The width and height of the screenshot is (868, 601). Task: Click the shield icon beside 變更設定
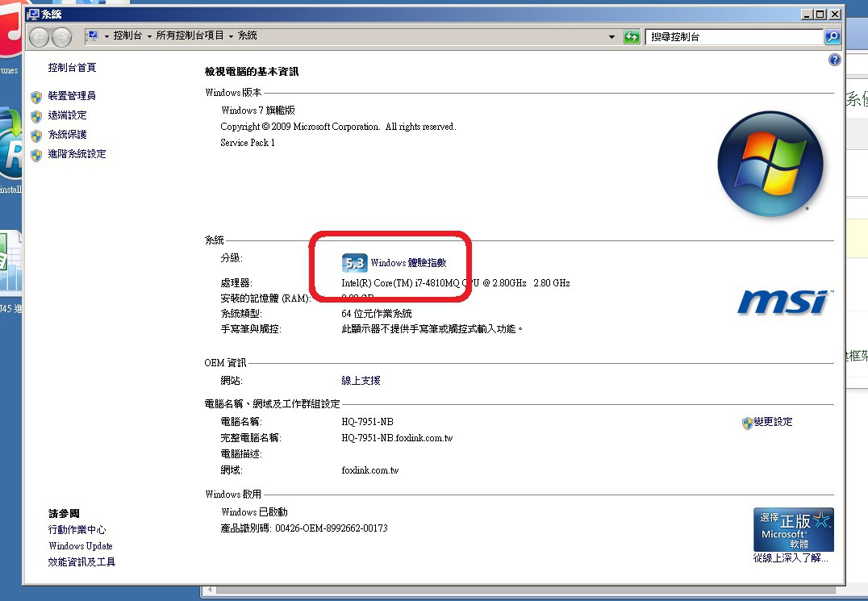[x=747, y=423]
